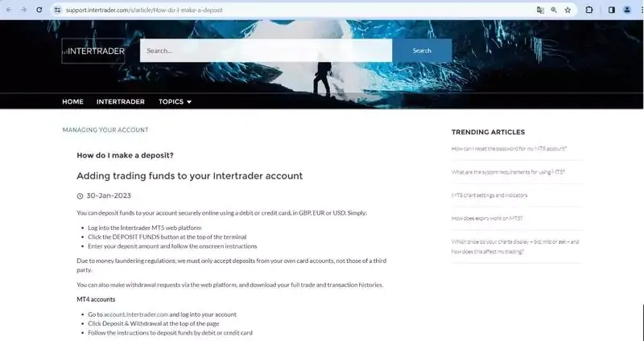Open the MANAGING YOUR ACCOUNT breadcrumb
This screenshot has height=341, width=644.
click(105, 129)
